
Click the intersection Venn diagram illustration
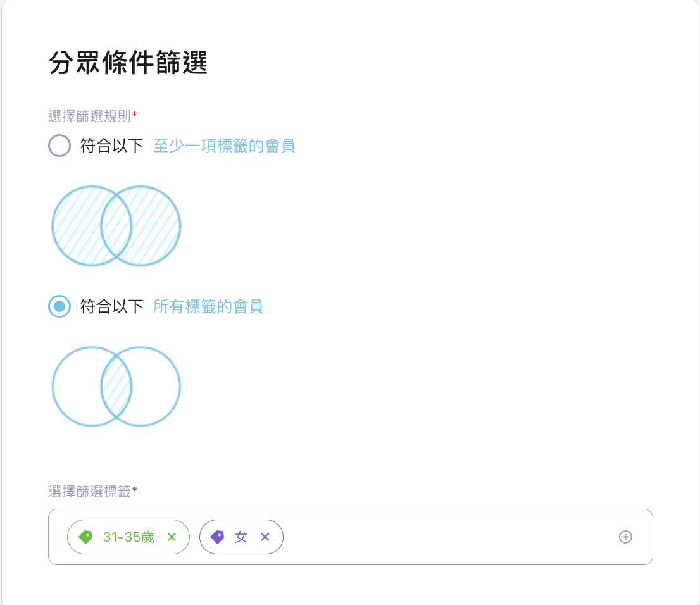116,387
